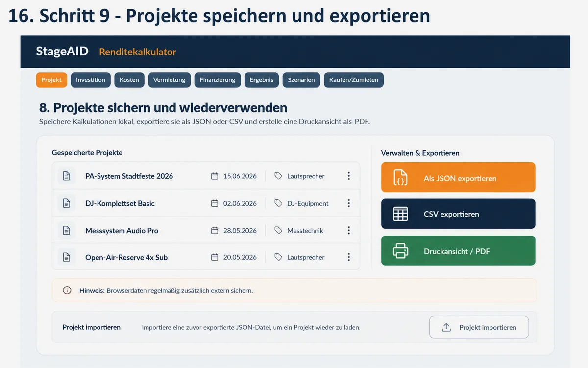The height and width of the screenshot is (368, 588).
Task: Click the Projekt importieren button
Action: [x=479, y=327]
